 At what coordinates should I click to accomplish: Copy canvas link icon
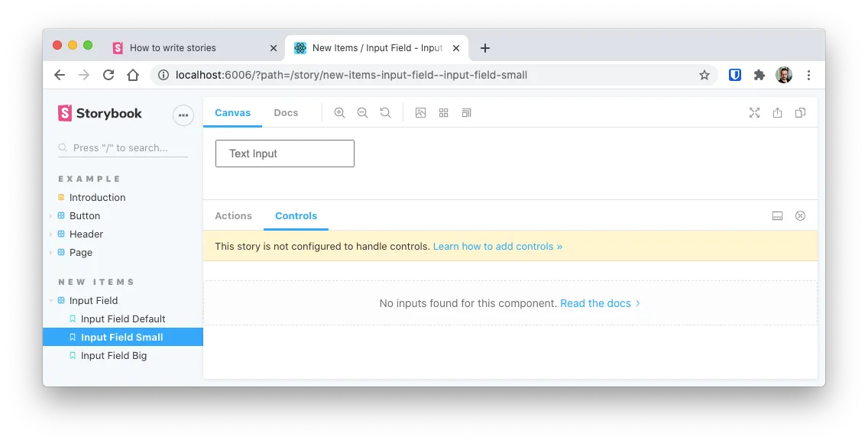click(800, 113)
